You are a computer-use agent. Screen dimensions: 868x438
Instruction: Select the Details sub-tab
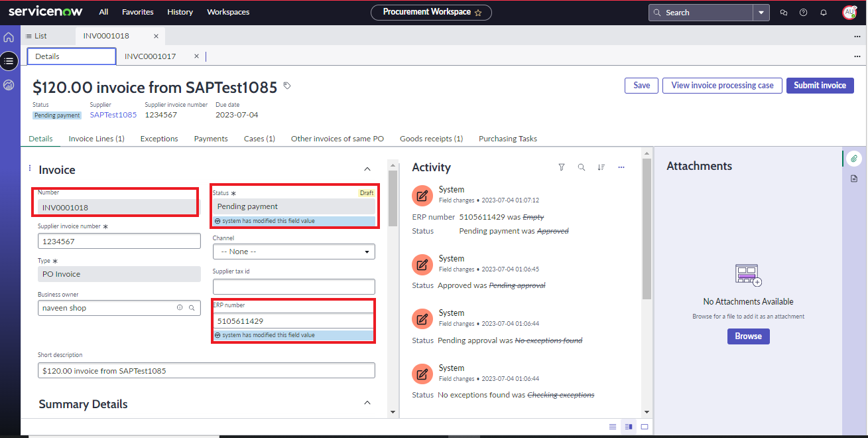[x=72, y=56]
